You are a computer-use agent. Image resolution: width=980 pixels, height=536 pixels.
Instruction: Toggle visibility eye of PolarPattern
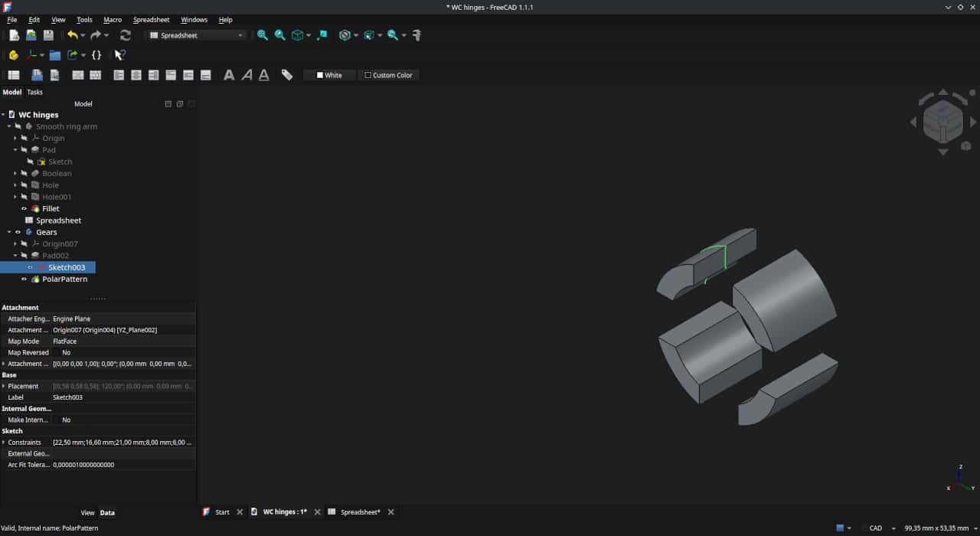pyautogui.click(x=24, y=279)
